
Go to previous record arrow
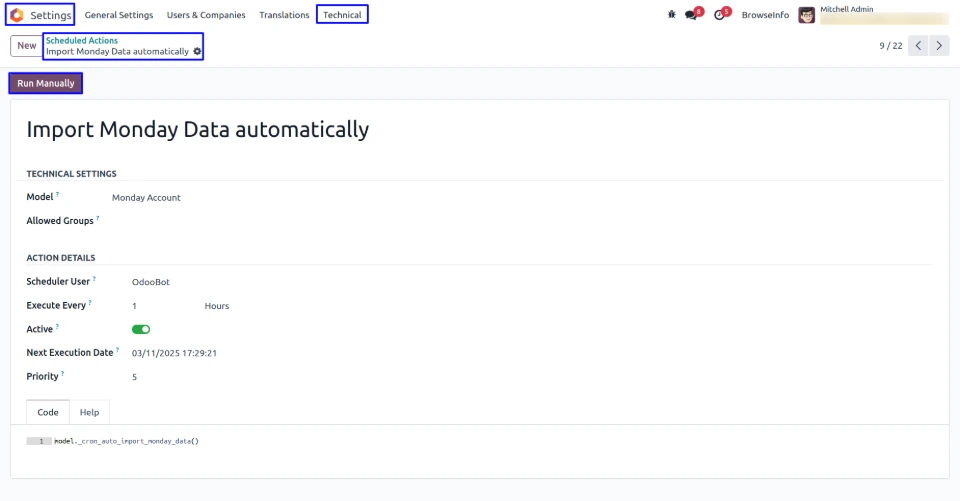point(918,46)
